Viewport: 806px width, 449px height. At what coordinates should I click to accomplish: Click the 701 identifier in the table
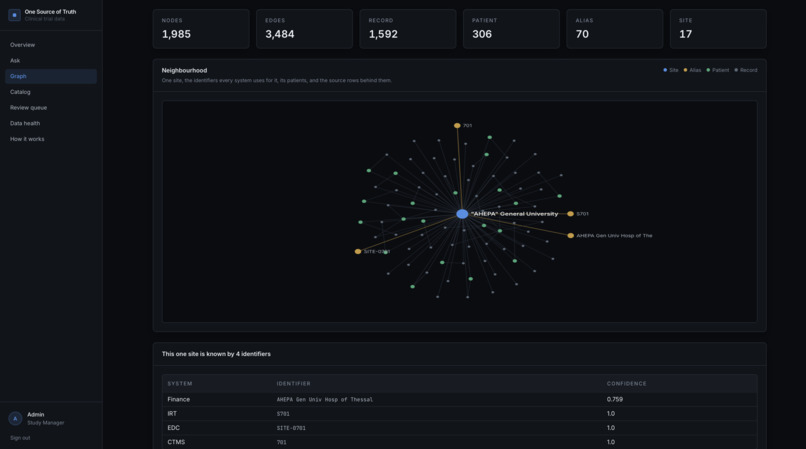[282, 442]
